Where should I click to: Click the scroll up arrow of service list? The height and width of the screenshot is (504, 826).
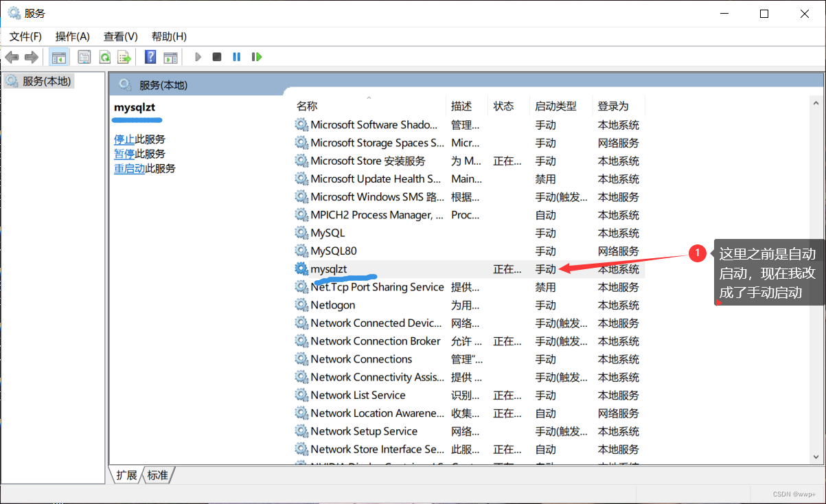[x=816, y=103]
